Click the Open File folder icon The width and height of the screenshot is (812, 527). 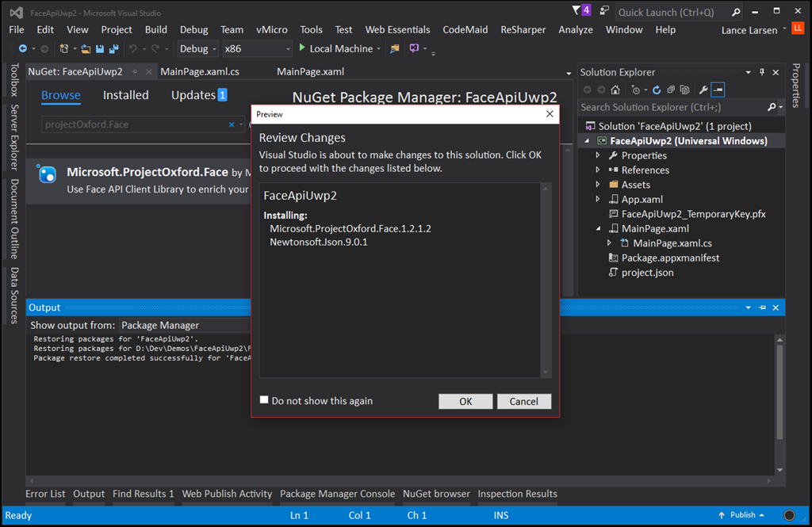(86, 48)
